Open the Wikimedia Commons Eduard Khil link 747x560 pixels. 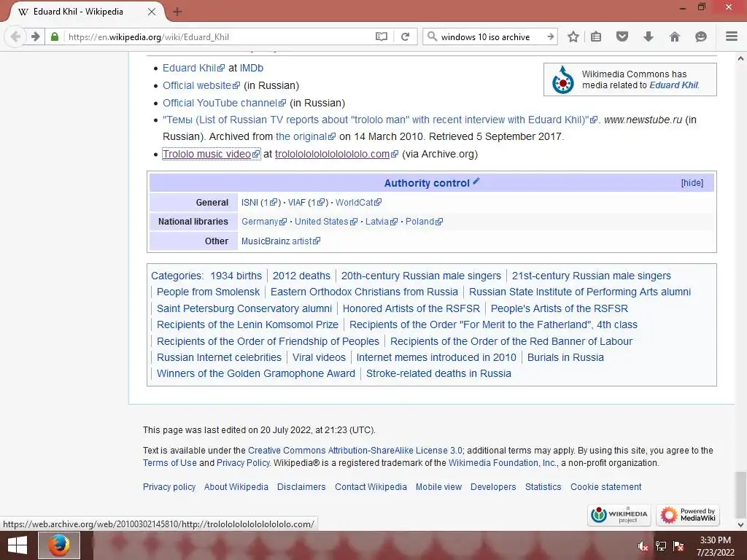click(673, 85)
